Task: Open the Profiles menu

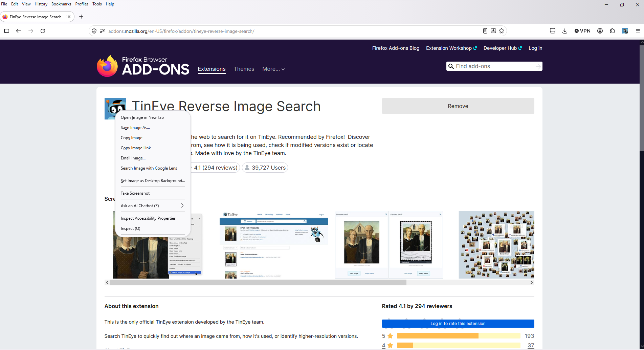Action: click(x=82, y=4)
